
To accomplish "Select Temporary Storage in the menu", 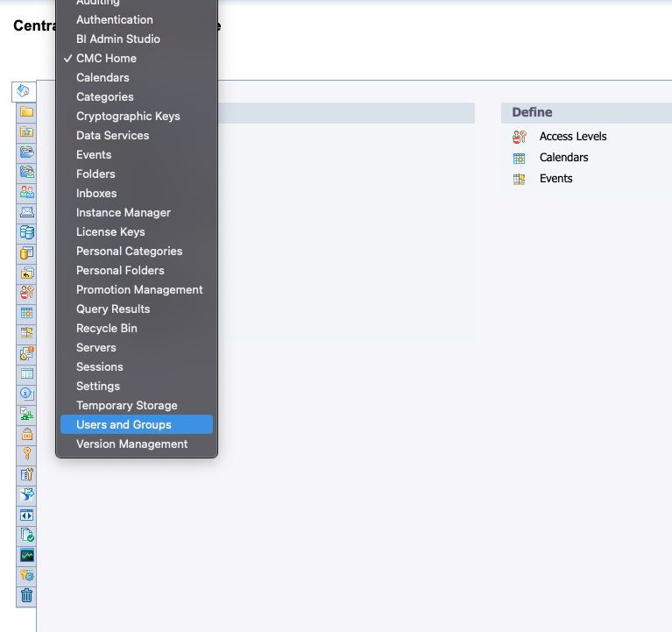I will pos(126,405).
